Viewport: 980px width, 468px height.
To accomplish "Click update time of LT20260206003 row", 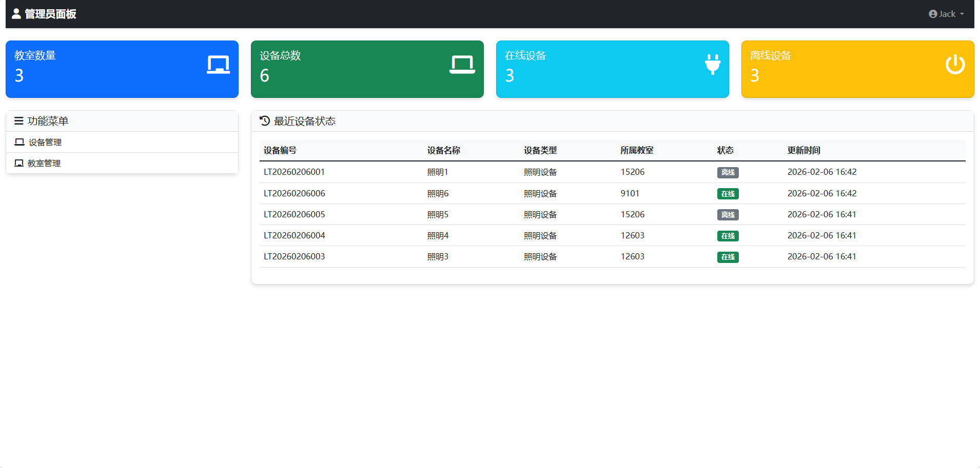I will pos(822,256).
